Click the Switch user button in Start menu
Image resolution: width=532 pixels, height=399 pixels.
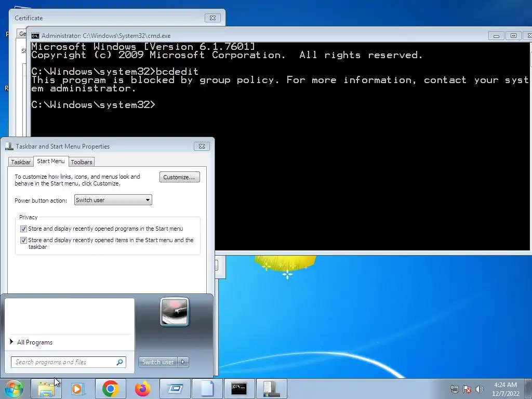coord(158,362)
